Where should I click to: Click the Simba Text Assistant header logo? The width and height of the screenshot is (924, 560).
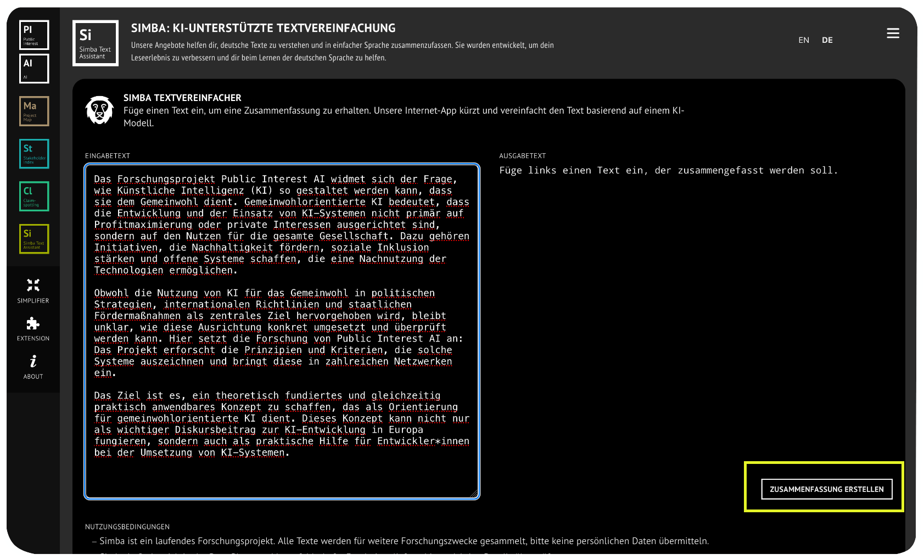tap(96, 43)
